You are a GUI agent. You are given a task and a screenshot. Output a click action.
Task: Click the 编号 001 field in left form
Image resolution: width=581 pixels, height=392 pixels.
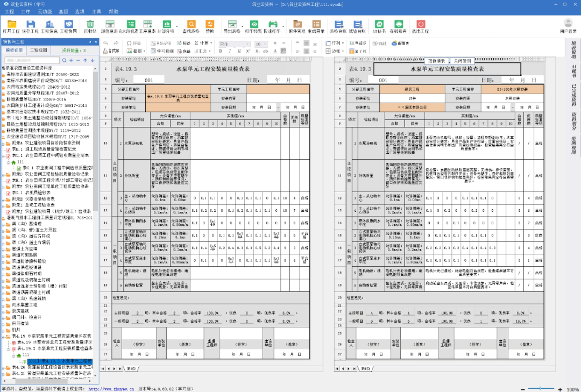tap(148, 80)
